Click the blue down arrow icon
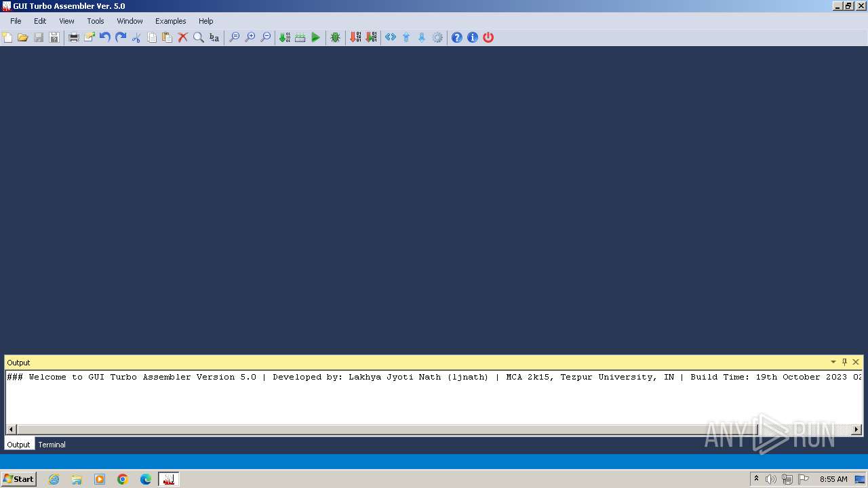The height and width of the screenshot is (488, 868). click(422, 37)
